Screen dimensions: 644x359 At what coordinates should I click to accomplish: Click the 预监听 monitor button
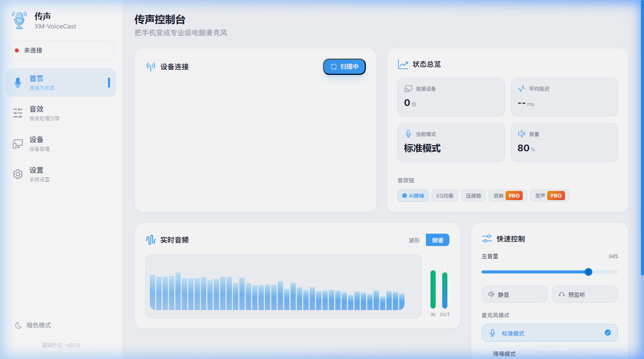pos(585,294)
